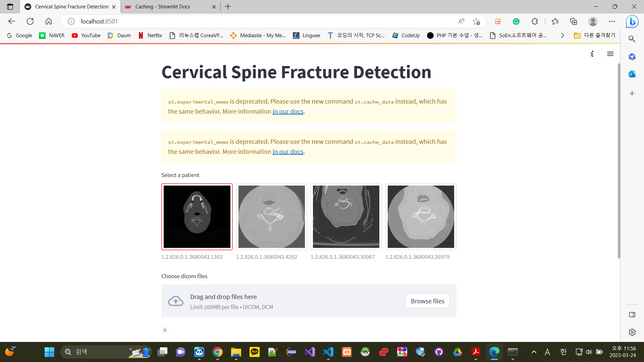The width and height of the screenshot is (644, 362).
Task: Switch to Caching - Streamlit Docs tab
Action: click(x=163, y=7)
